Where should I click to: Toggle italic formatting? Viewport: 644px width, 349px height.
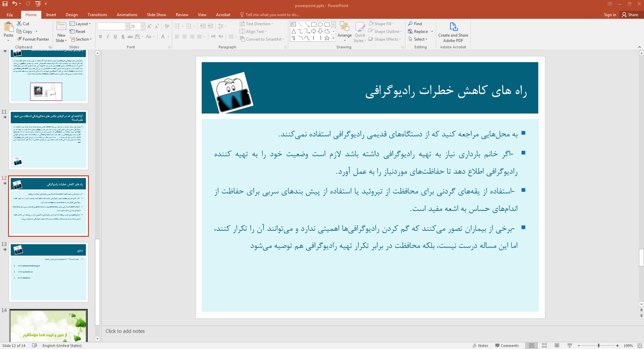(108, 37)
